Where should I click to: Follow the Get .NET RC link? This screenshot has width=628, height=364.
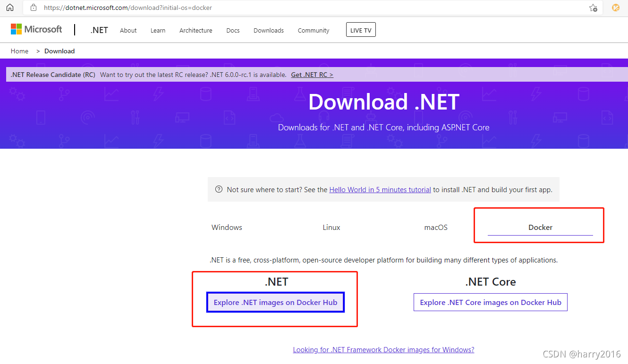click(x=312, y=75)
